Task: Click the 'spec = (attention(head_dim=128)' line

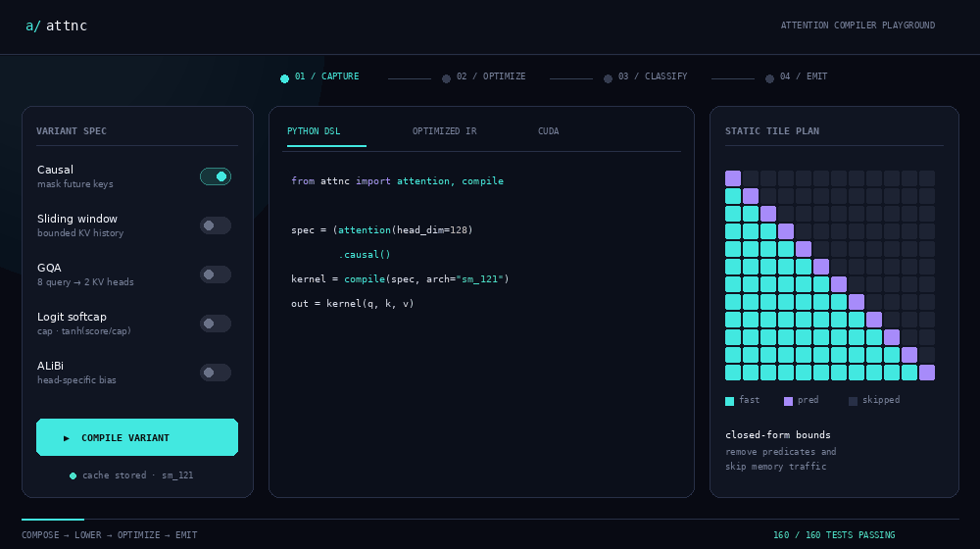Action: (x=382, y=230)
